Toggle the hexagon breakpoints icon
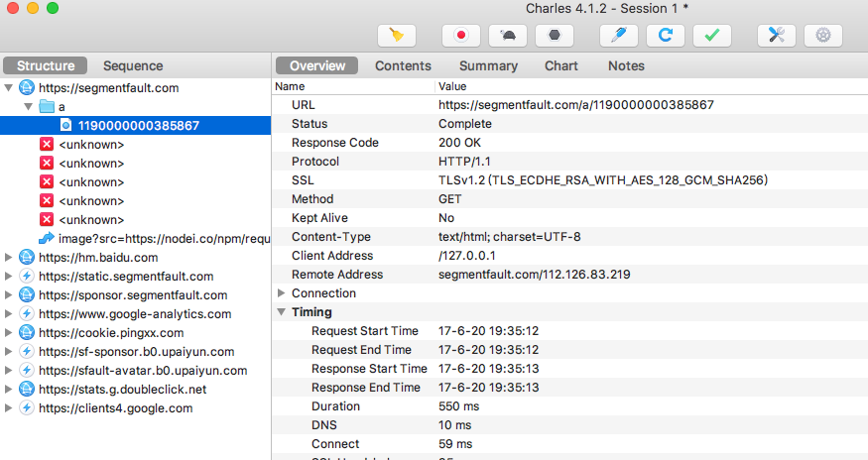This screenshot has width=868, height=460. [x=555, y=35]
